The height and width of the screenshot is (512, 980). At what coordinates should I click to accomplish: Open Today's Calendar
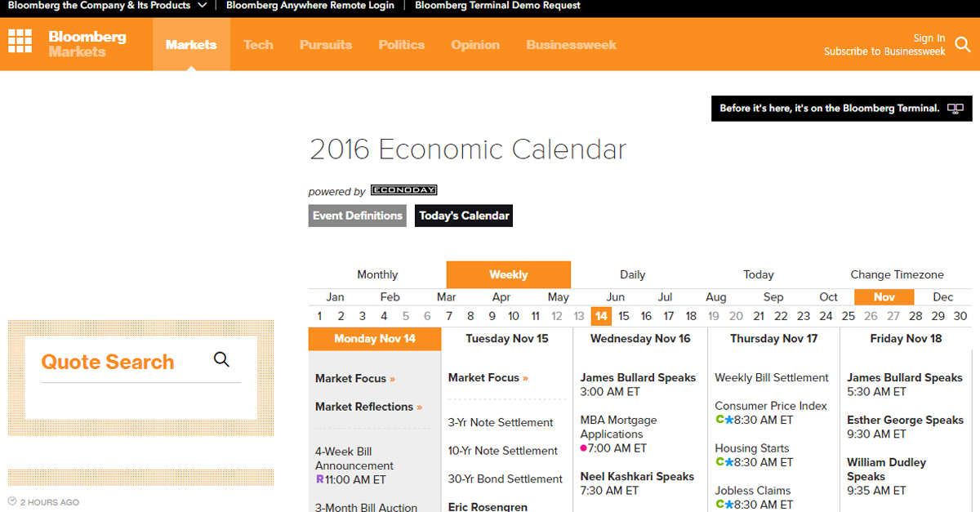click(463, 216)
